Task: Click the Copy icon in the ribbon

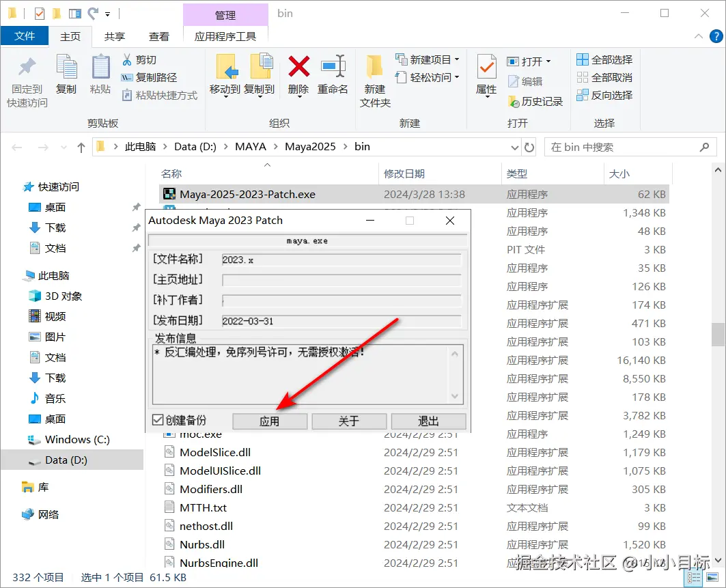Action: [66, 66]
